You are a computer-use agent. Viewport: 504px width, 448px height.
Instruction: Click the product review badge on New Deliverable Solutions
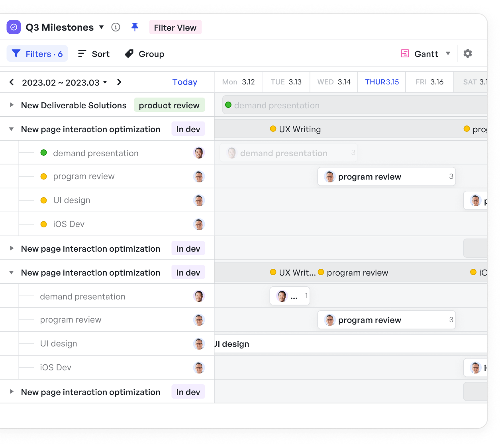coord(169,105)
